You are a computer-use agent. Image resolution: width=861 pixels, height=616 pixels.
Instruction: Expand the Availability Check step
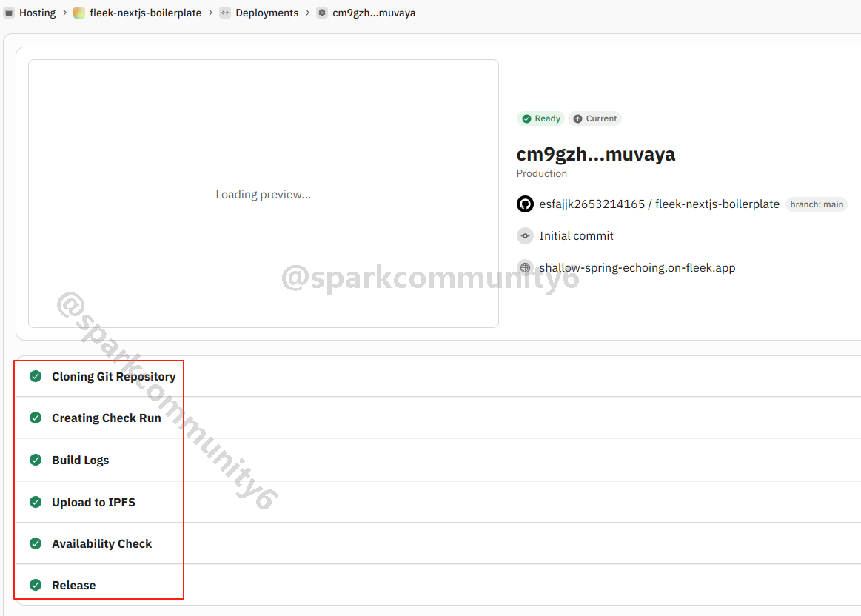[439, 543]
